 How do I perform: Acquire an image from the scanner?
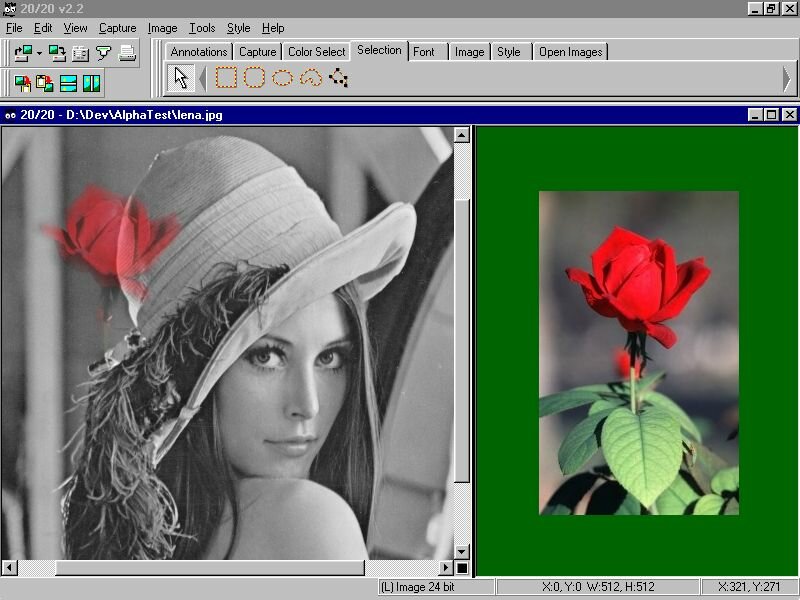[103, 52]
